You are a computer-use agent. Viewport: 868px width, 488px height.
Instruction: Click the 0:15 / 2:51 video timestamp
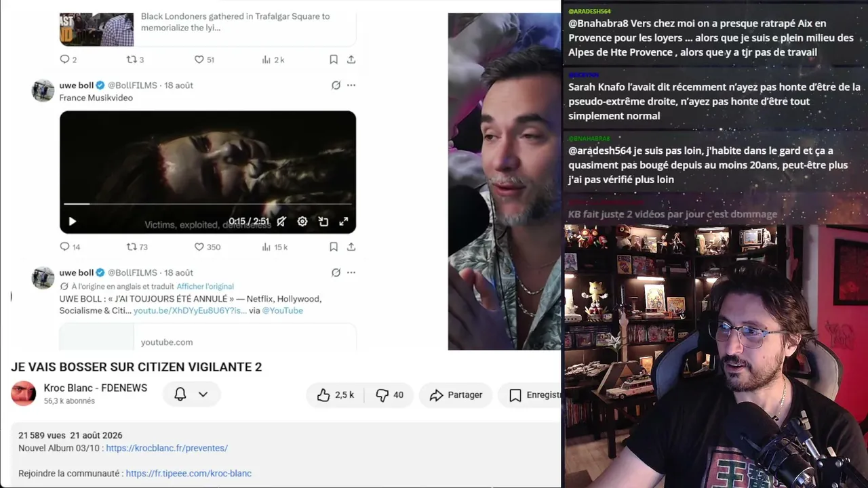pyautogui.click(x=249, y=221)
